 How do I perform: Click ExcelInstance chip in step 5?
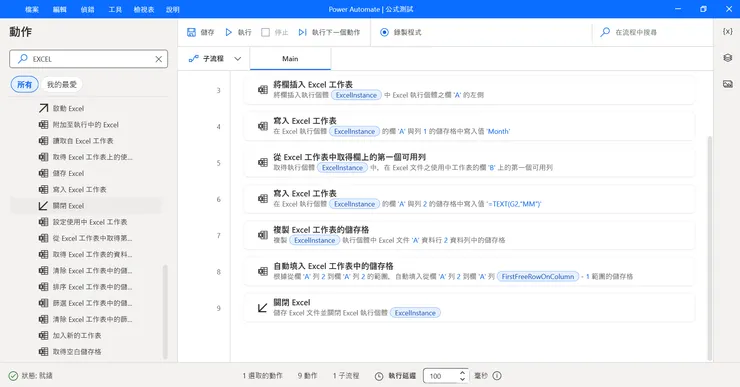[343, 168]
